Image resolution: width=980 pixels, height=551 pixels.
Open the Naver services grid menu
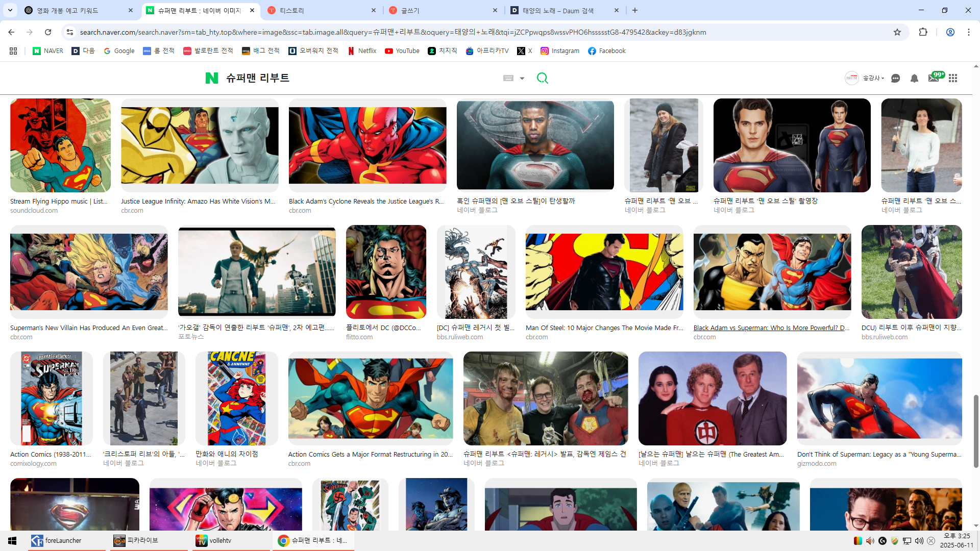953,78
